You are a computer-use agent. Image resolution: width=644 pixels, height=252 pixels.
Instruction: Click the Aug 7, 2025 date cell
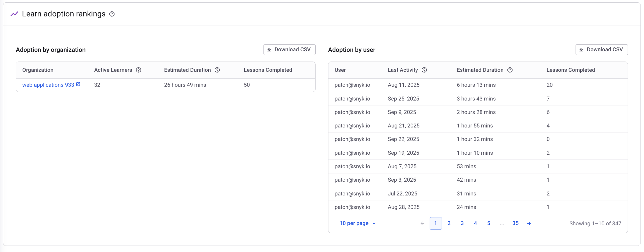point(402,166)
